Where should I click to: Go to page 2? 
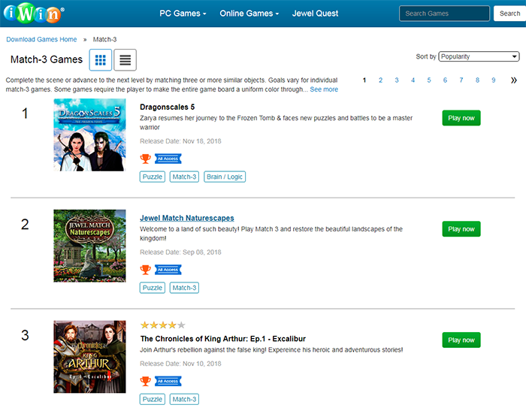click(380, 80)
